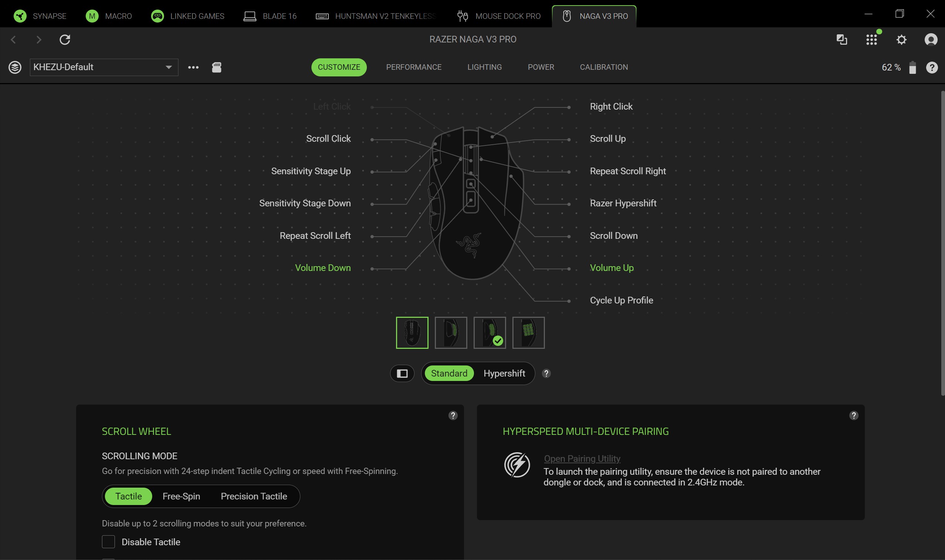This screenshot has width=945, height=560.
Task: Click the battery level icon
Action: 912,67
